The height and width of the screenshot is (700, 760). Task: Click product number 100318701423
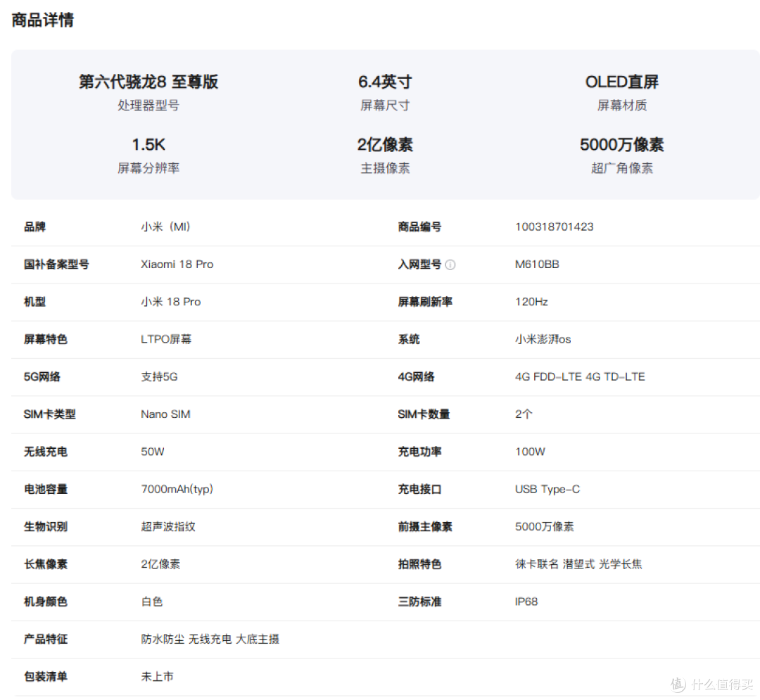click(554, 227)
